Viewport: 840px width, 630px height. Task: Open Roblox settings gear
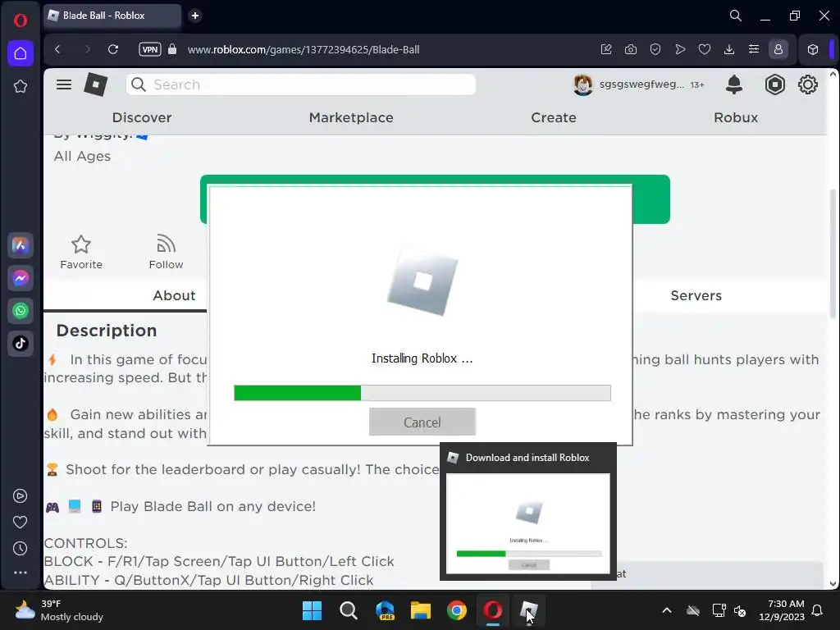pyautogui.click(x=808, y=84)
